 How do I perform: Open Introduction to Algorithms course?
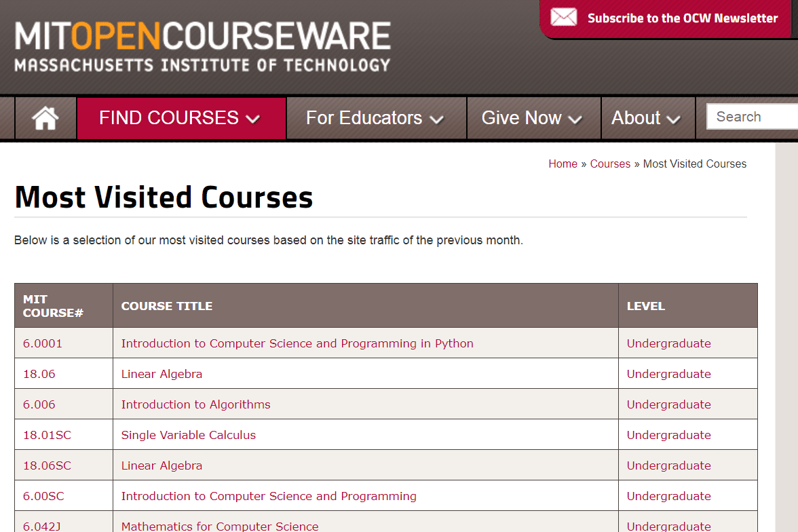tap(195, 404)
